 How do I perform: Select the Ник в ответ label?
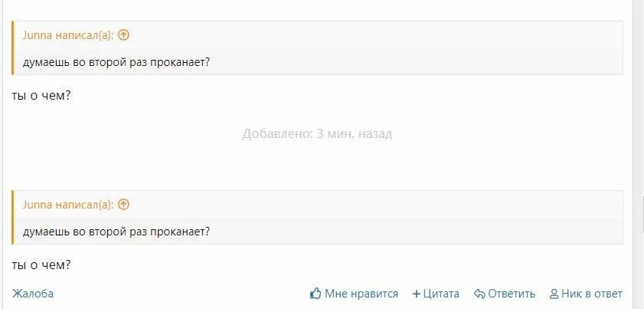tap(592, 294)
